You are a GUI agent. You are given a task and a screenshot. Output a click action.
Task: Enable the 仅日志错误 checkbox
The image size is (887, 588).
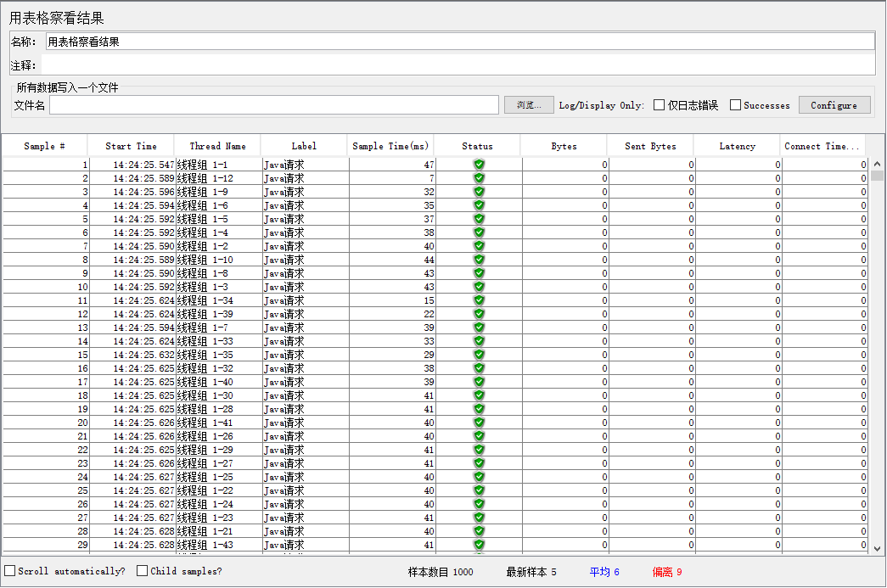[x=659, y=105]
